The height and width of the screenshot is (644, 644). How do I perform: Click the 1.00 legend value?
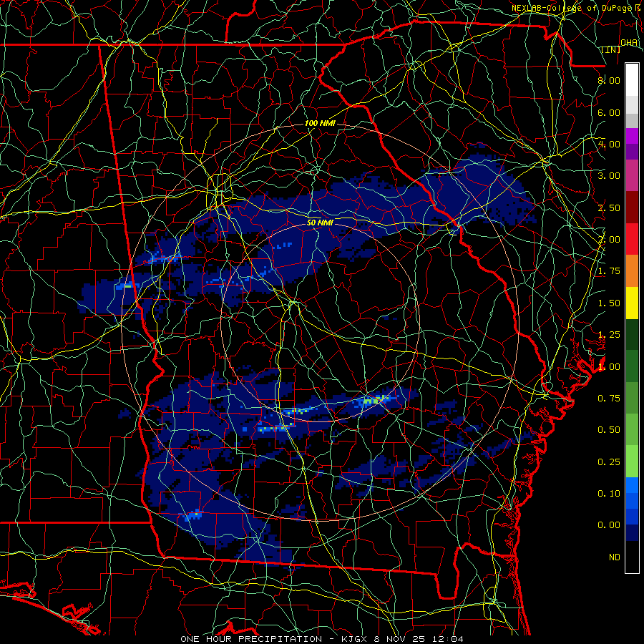(x=609, y=367)
